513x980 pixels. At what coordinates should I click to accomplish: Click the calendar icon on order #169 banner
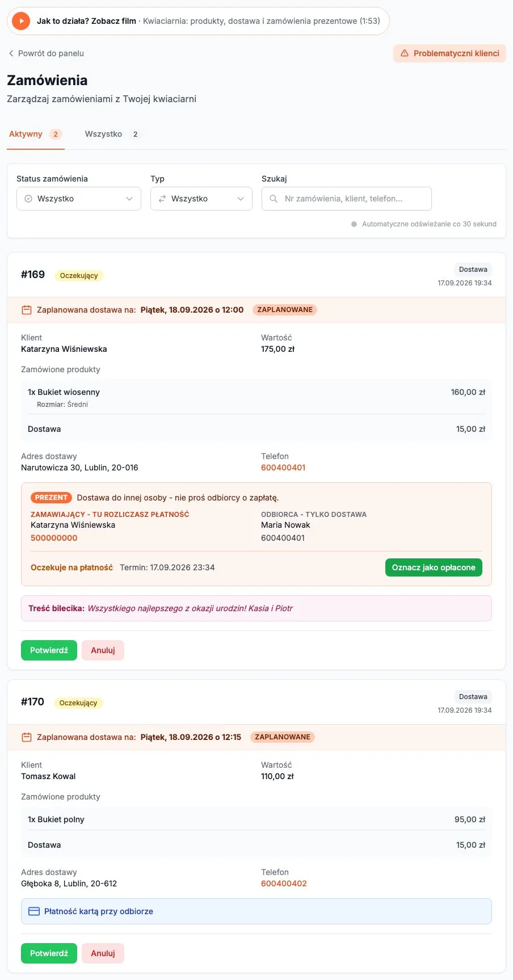[x=26, y=310]
